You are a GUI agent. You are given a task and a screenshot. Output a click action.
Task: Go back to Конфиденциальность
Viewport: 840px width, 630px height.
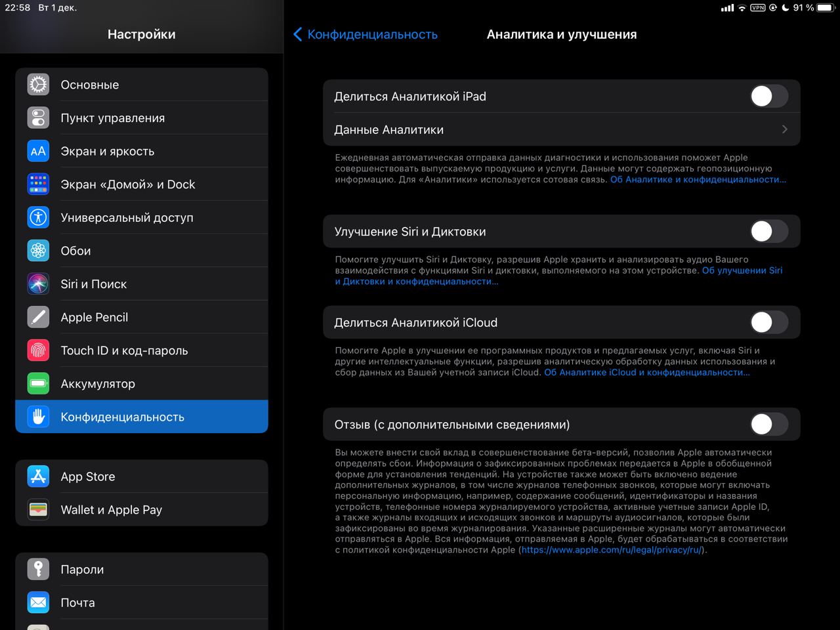366,34
